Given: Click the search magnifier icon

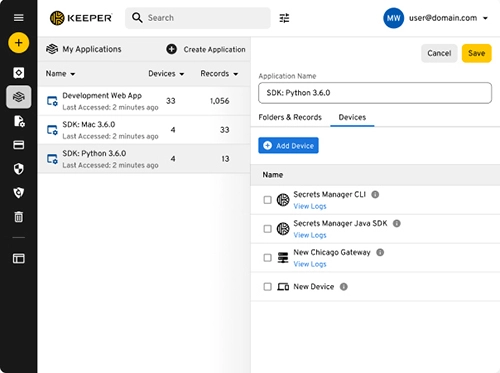Looking at the screenshot, I should [x=137, y=18].
